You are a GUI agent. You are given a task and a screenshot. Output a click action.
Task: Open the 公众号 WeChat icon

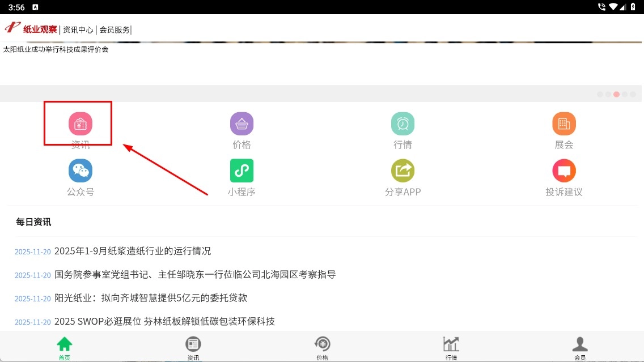[80, 171]
